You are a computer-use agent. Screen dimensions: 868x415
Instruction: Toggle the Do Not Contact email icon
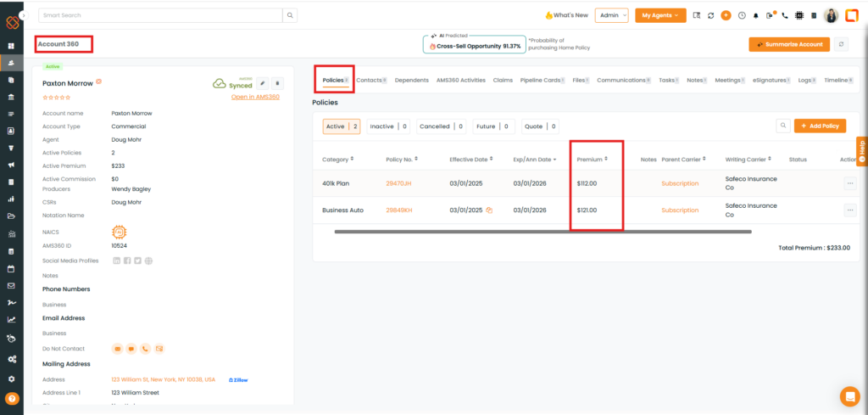(x=159, y=348)
